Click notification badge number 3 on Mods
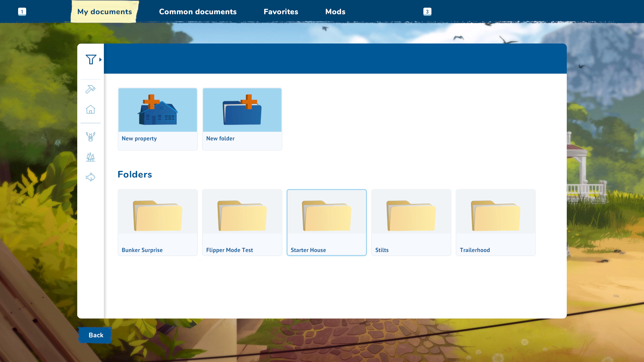Viewport: 644px width, 362px height. coord(427,12)
